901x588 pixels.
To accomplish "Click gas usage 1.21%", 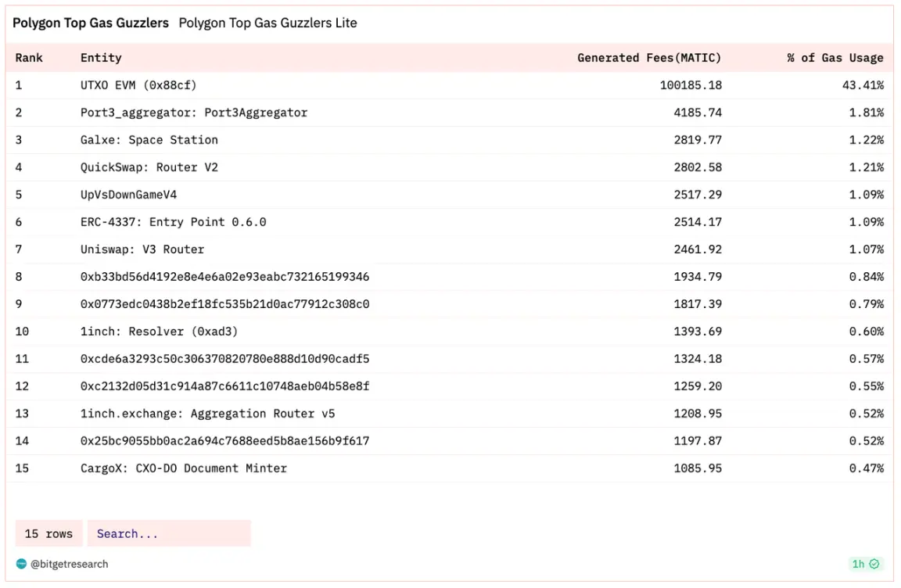I will (867, 167).
